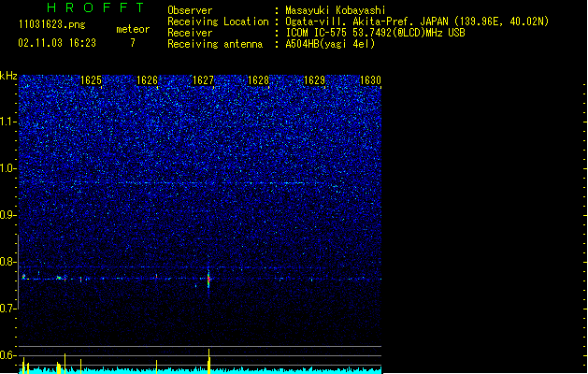Select antenna value A504HB(yagi 4el)

pos(330,44)
